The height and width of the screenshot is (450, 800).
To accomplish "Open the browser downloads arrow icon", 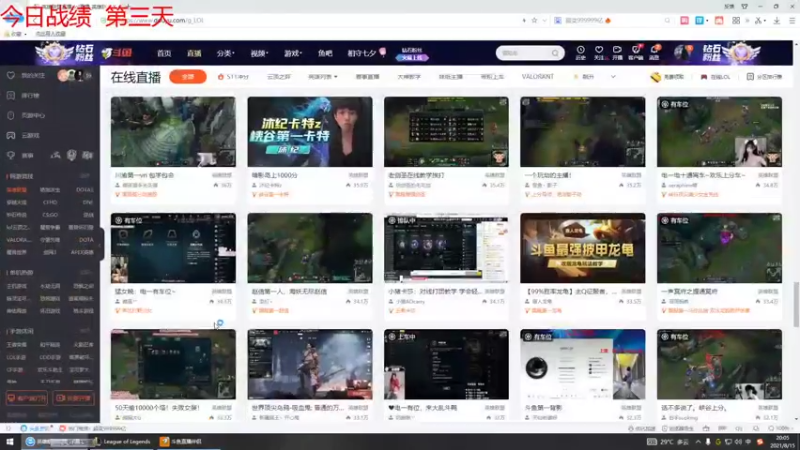I will click(x=777, y=20).
